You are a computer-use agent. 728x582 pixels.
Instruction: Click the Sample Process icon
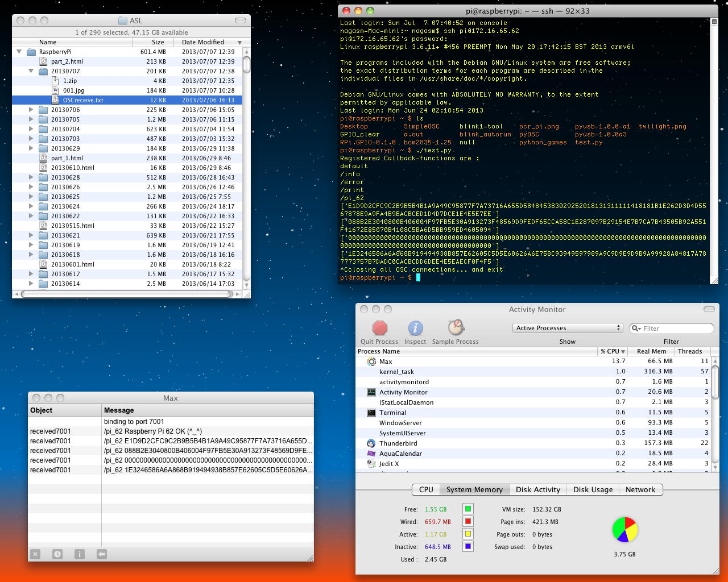click(x=456, y=328)
